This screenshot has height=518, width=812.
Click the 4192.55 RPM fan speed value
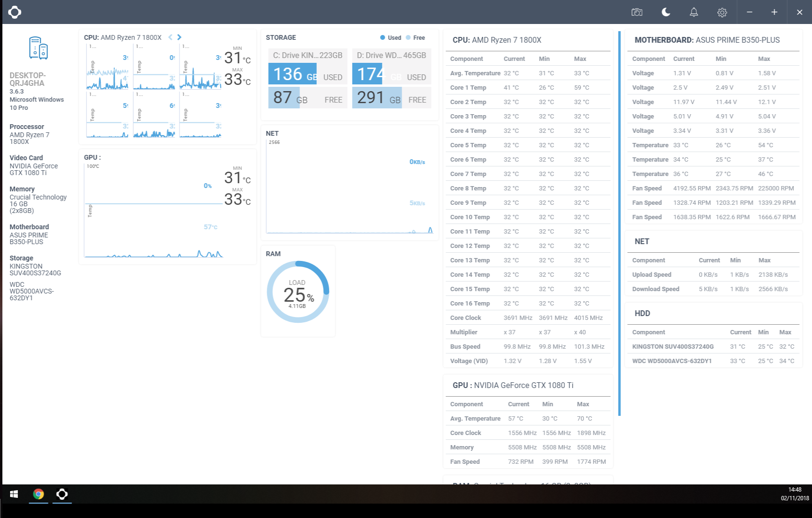692,188
